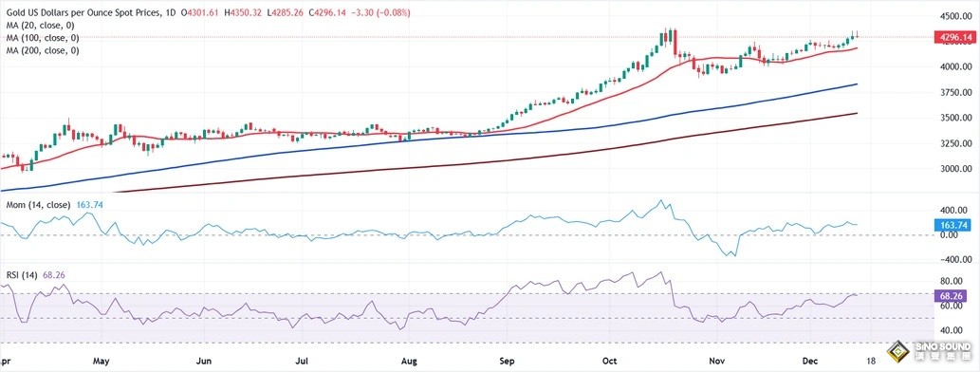Click the 4000.00 price axis label
The height and width of the screenshot is (372, 980).
[x=954, y=66]
